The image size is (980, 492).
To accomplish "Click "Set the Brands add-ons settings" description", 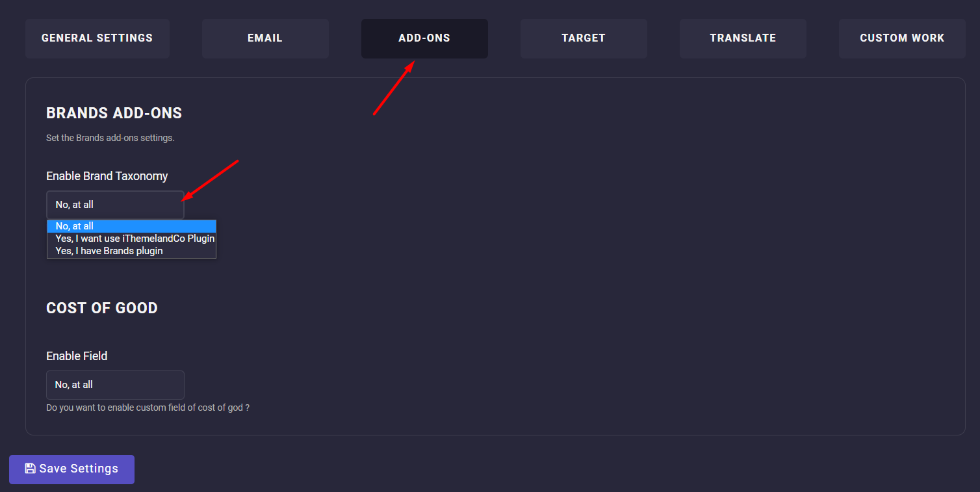I will pos(110,138).
